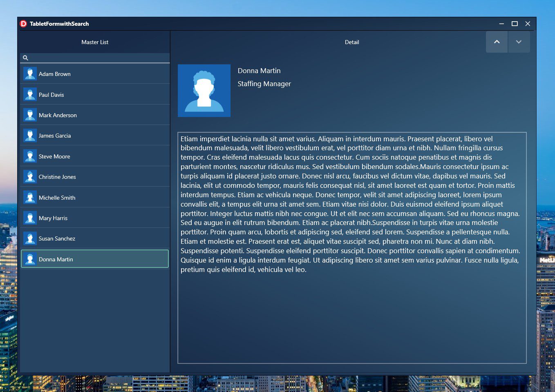
Task: Click Paul Davis's avatar icon
Action: 30,94
